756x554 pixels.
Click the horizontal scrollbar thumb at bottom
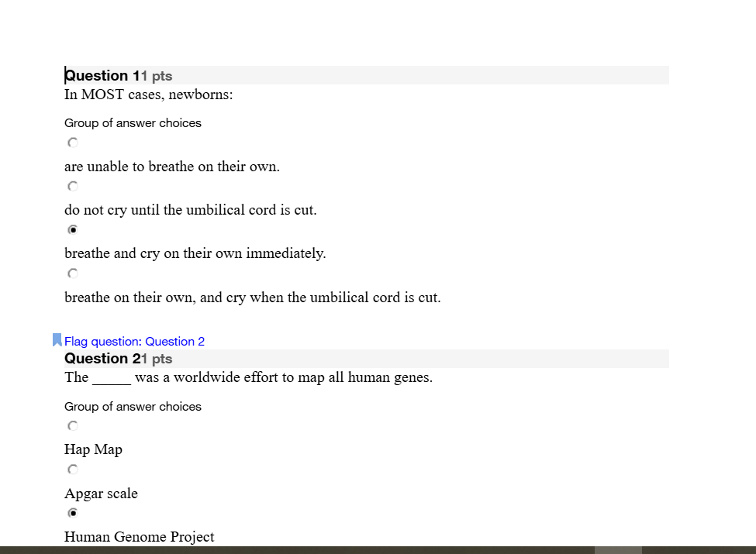click(618, 550)
